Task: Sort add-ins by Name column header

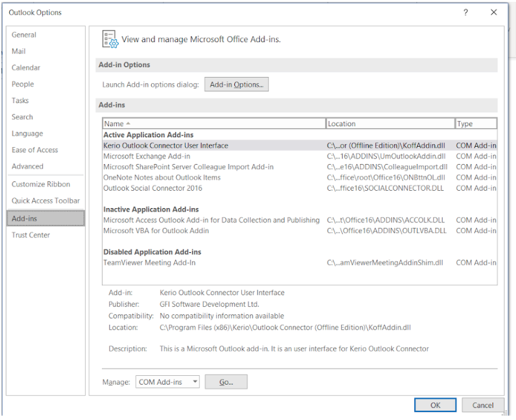Action: 213,124
